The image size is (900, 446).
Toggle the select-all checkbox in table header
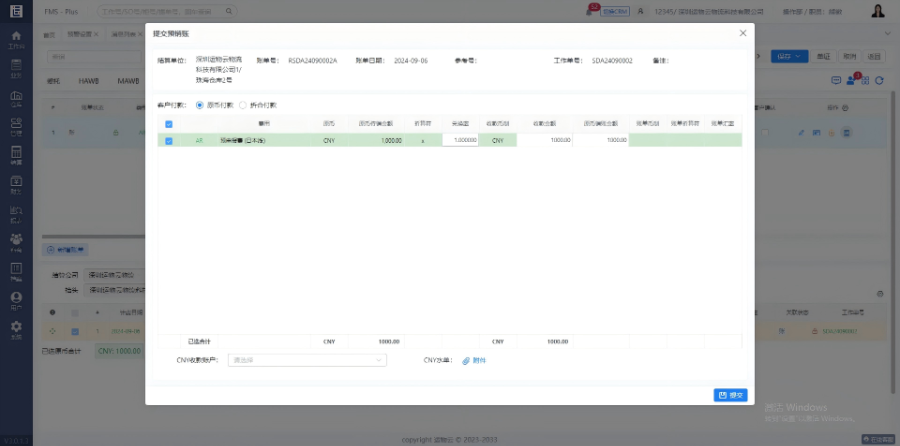pos(168,124)
